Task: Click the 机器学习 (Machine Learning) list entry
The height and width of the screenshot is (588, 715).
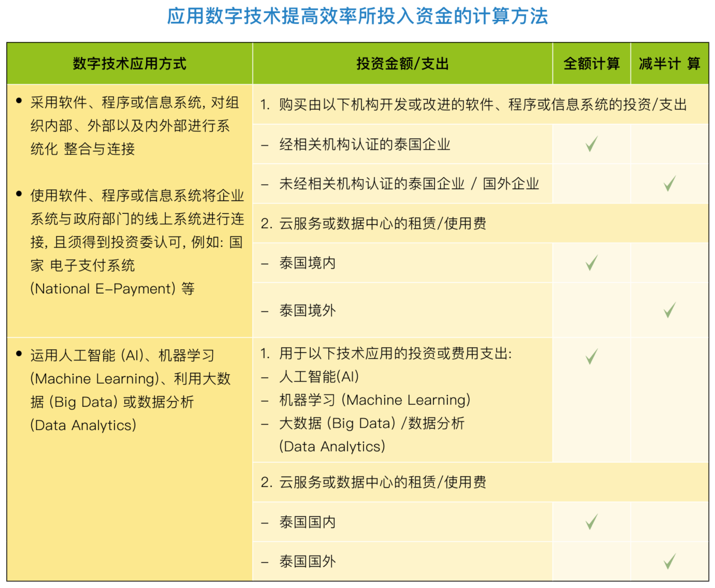Action: tap(375, 400)
